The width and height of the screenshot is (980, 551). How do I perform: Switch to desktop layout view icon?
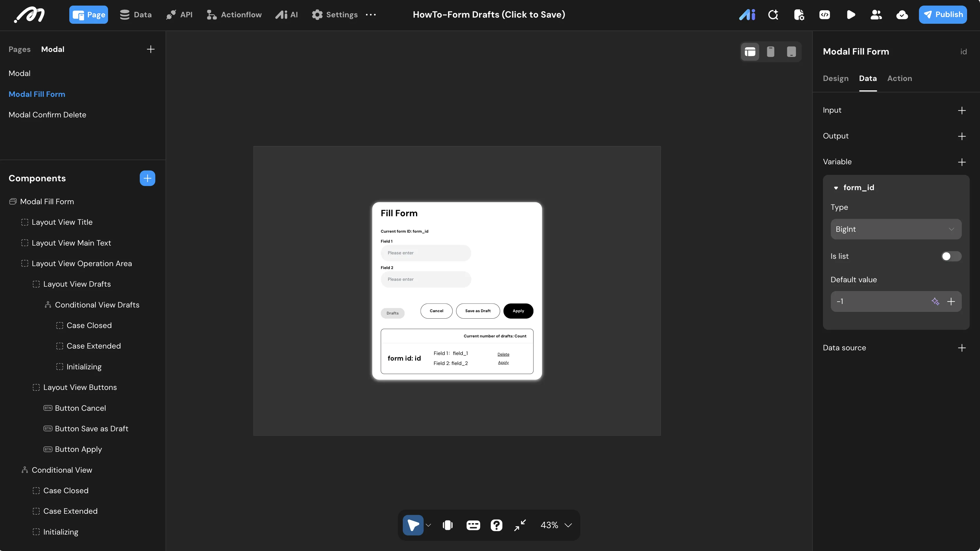(x=750, y=52)
